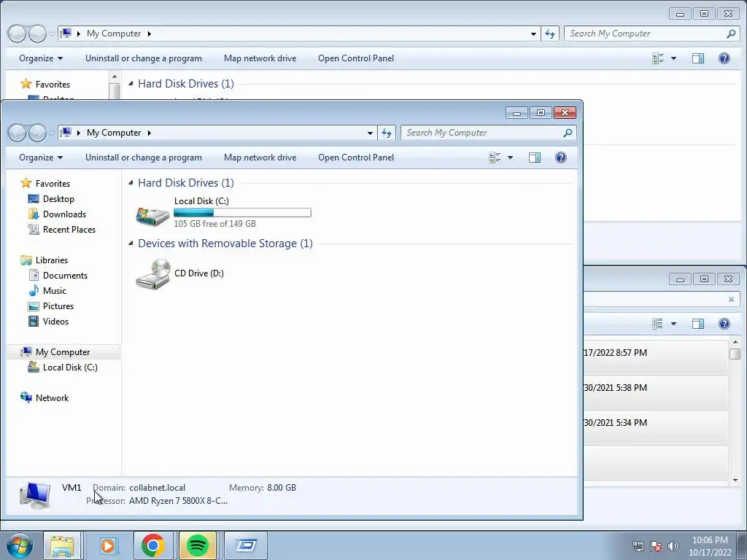Open Local Disk (C:) drive icon in front window
Image resolution: width=747 pixels, height=560 pixels.
152,216
